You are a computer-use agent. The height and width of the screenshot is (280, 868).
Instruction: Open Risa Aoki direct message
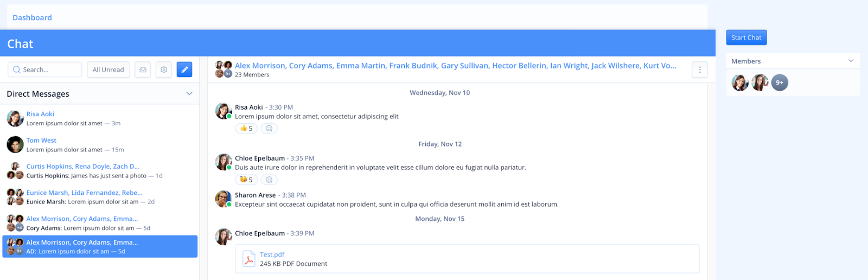100,118
